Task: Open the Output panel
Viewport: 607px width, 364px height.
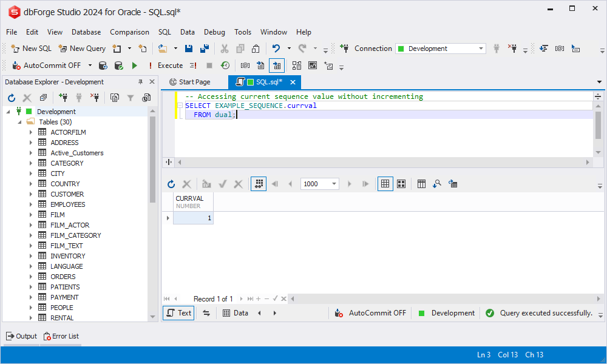Action: pos(22,336)
